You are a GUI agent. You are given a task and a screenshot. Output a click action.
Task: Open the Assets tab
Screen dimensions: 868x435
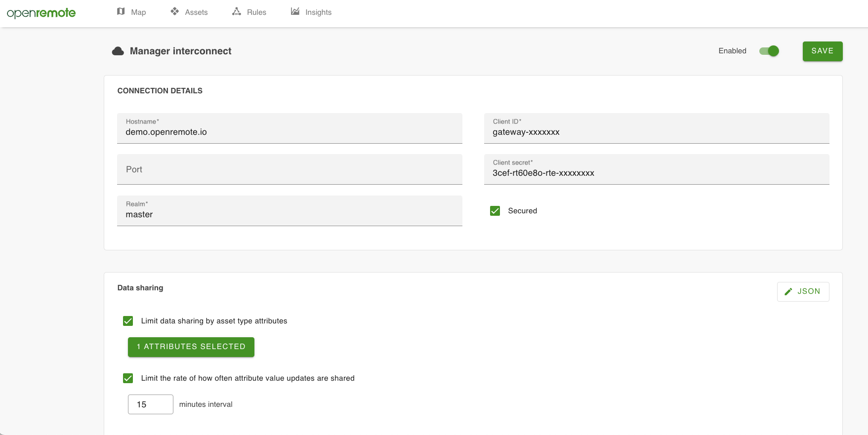coord(196,12)
